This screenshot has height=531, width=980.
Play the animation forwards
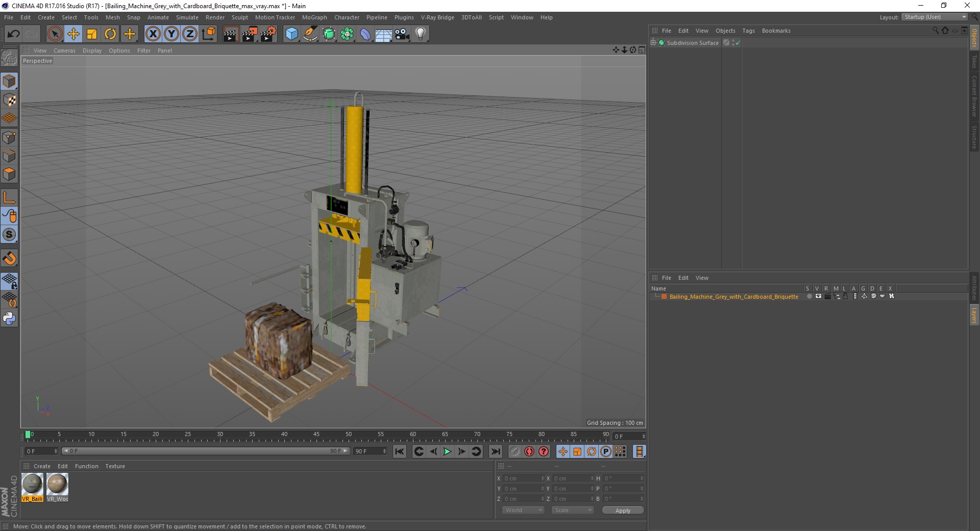(x=447, y=451)
